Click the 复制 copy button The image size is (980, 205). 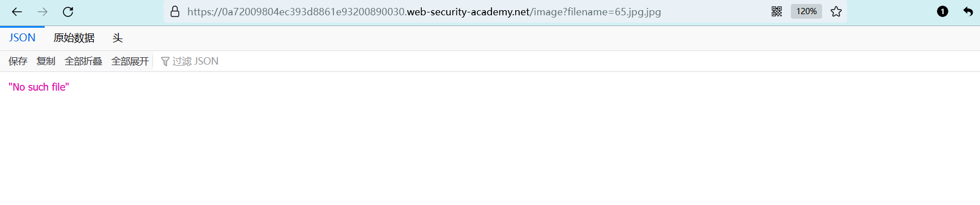(x=46, y=61)
